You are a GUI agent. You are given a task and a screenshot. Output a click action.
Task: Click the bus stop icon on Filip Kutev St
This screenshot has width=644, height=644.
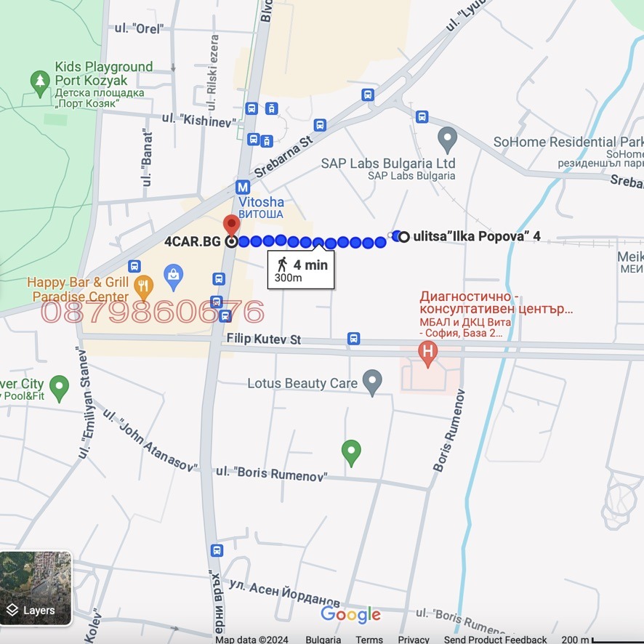pyautogui.click(x=353, y=338)
